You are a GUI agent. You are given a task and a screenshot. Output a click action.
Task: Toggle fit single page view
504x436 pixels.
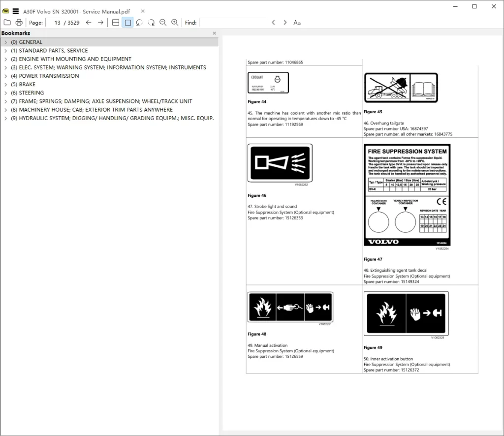click(x=127, y=23)
